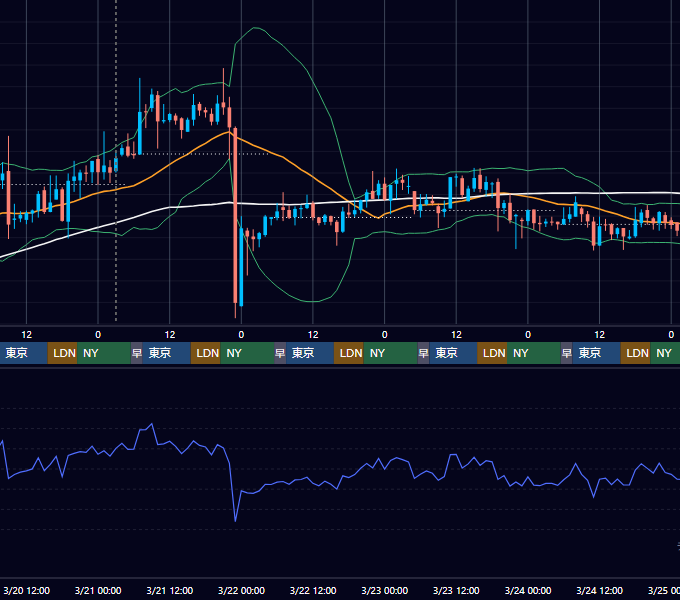Select the NY session block starting 3/21

[x=247, y=353]
